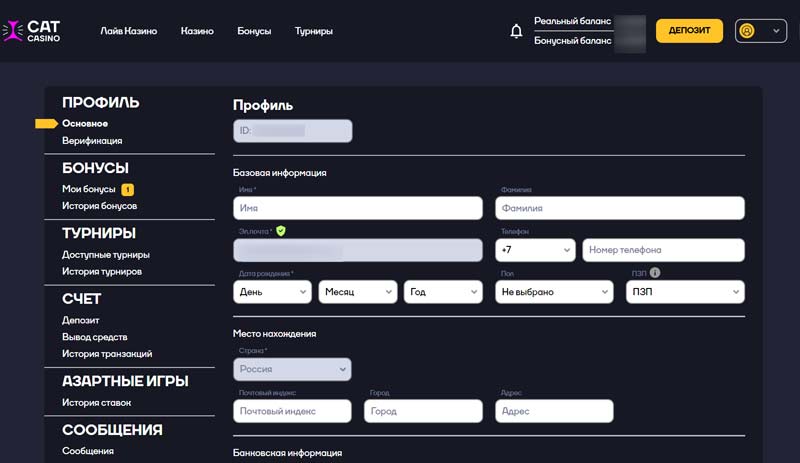Screen dimensions: 800x463
Task: Open Лайв Казино menu item
Action: [128, 31]
